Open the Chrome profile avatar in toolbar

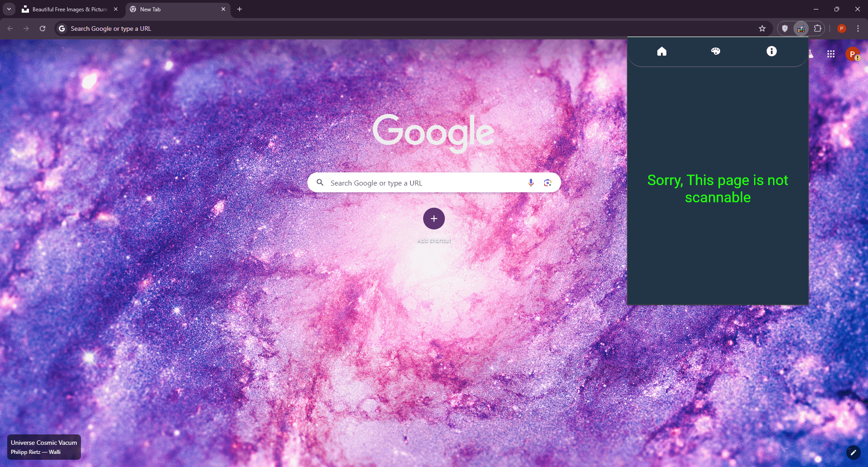pos(842,29)
